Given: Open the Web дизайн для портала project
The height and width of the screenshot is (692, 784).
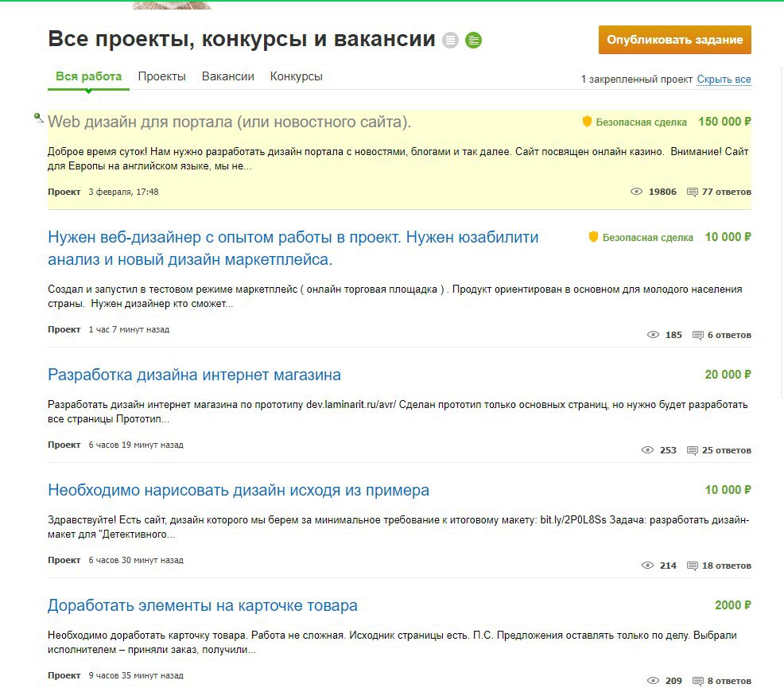Looking at the screenshot, I should (x=230, y=122).
